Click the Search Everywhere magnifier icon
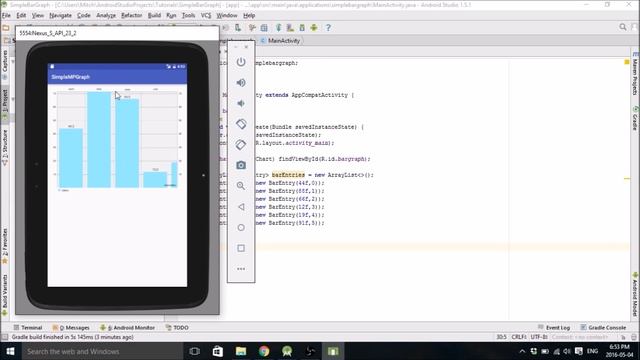 point(622,27)
